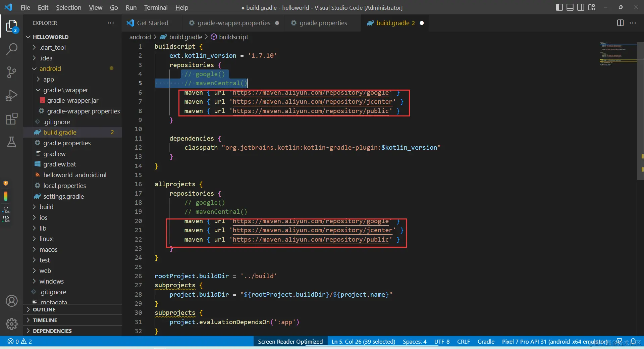Click the android breadcrumb
This screenshot has width=644, height=349.
click(140, 37)
